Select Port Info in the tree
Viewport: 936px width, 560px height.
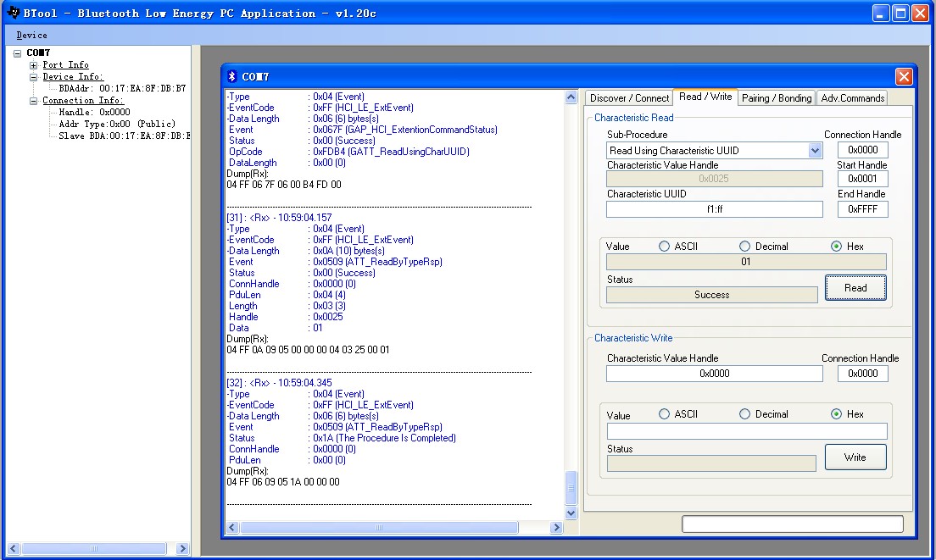(x=65, y=64)
